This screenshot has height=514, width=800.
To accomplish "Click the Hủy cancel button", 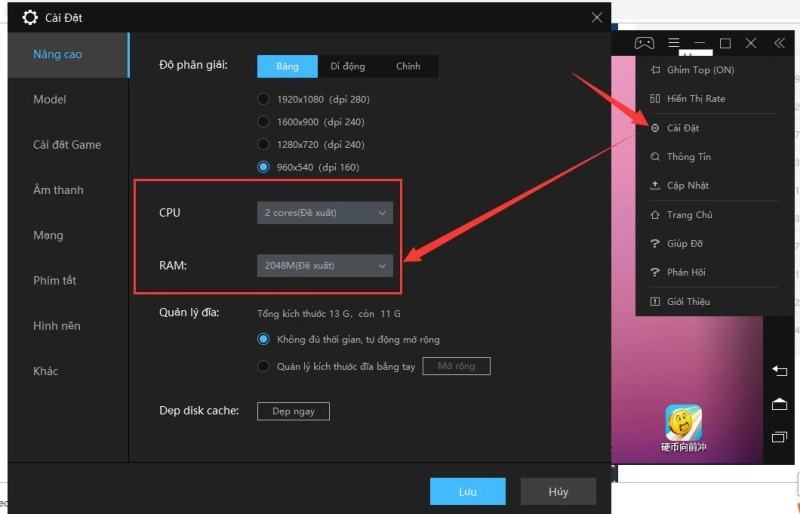I will (558, 492).
